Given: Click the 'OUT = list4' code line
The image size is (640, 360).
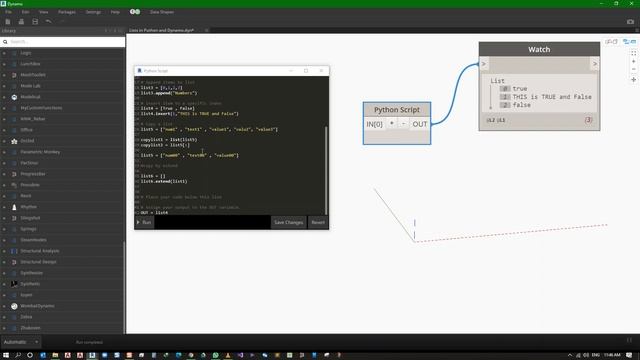Looking at the screenshot, I should click(x=154, y=213).
